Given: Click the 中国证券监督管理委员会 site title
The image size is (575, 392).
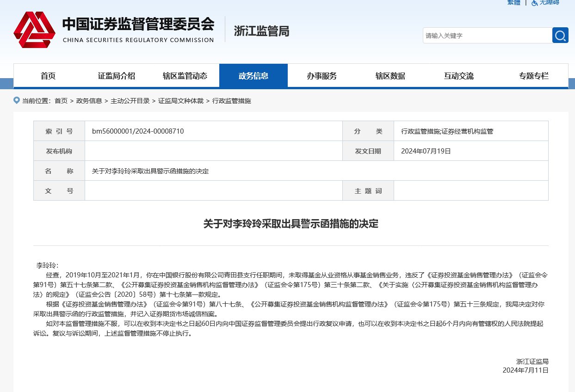Looking at the screenshot, I should click(x=138, y=24).
